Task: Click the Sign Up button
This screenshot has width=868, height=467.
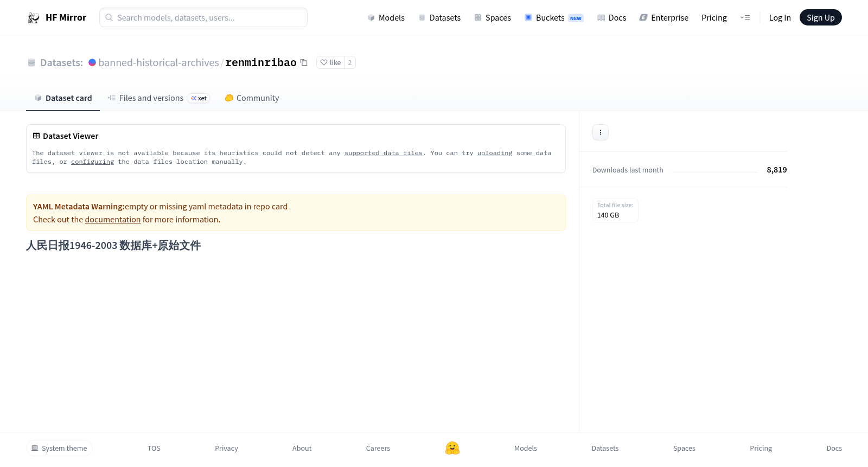Action: (821, 17)
